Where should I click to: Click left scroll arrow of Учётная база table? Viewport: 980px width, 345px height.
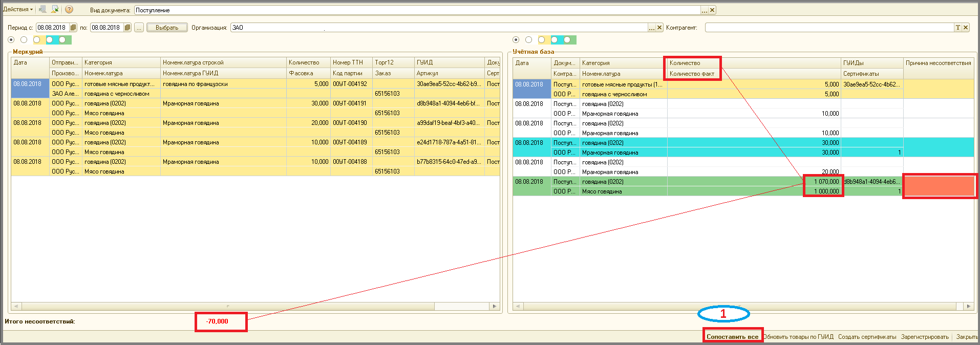(x=518, y=306)
